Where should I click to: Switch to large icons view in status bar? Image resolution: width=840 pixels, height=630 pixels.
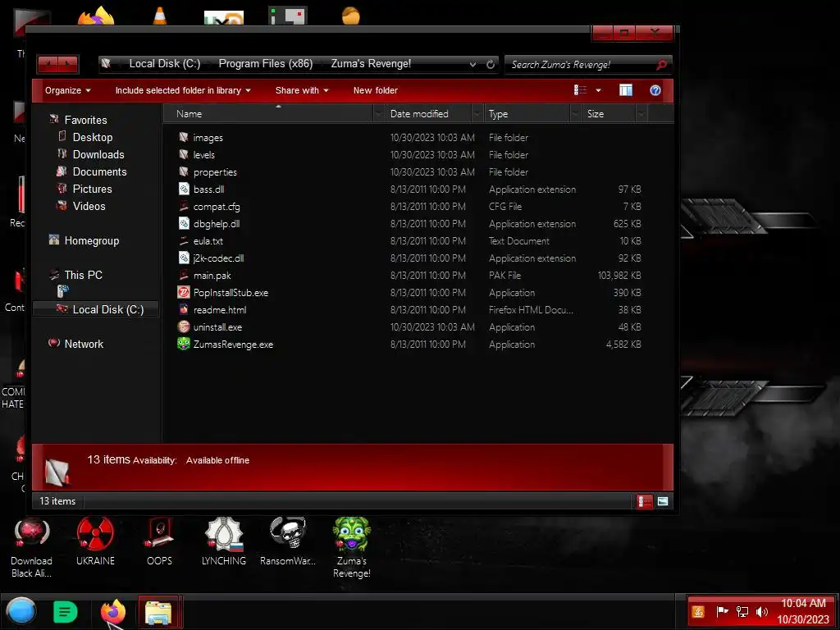(x=663, y=501)
